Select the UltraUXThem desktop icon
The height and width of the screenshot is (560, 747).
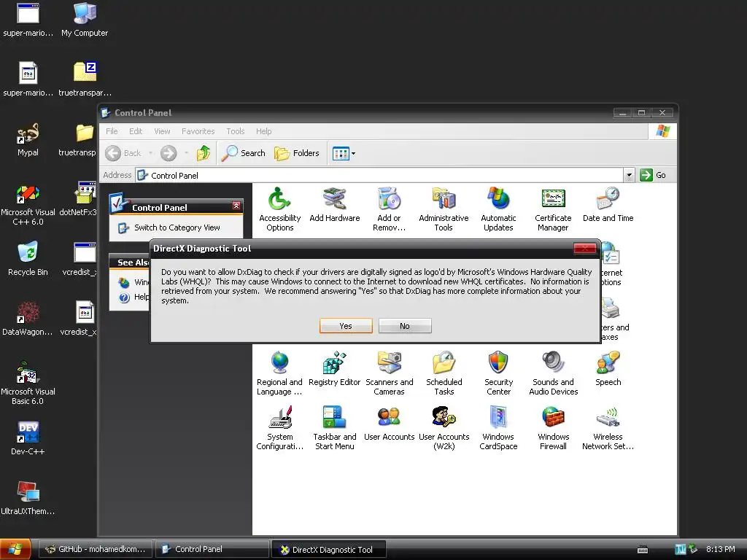click(28, 498)
